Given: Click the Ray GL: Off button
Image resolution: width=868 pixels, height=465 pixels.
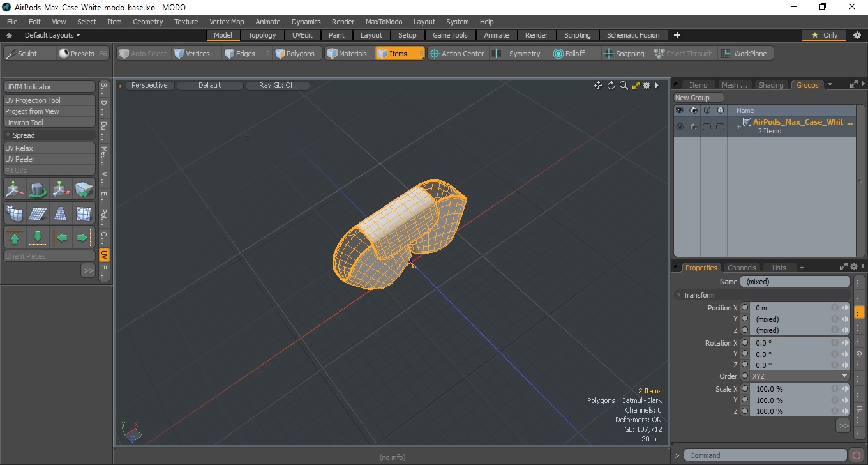Looking at the screenshot, I should coord(278,85).
